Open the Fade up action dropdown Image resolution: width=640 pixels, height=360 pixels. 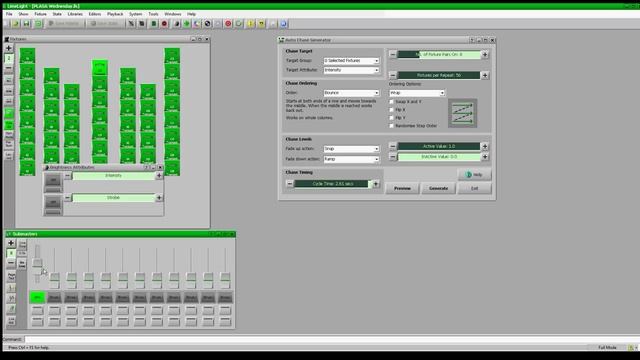[x=351, y=149]
